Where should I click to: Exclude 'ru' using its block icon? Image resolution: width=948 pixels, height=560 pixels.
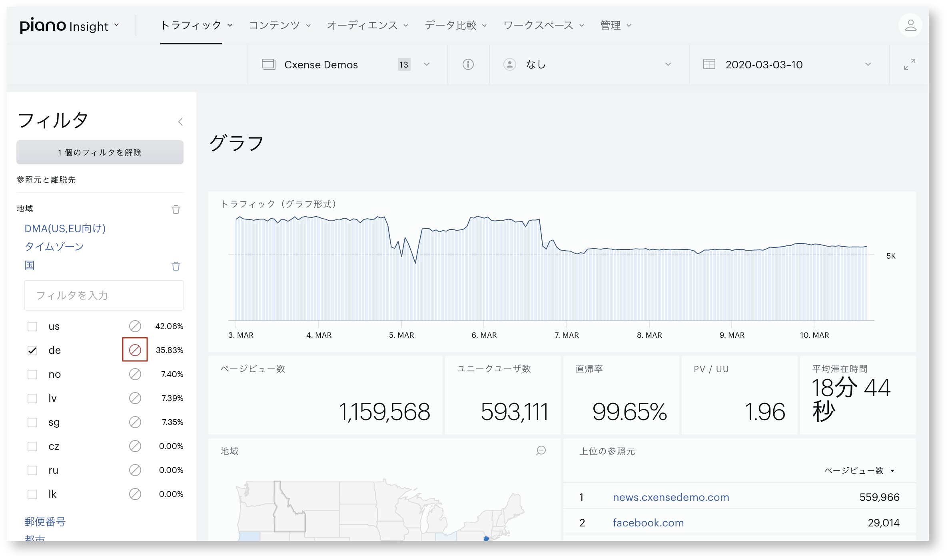(x=135, y=470)
